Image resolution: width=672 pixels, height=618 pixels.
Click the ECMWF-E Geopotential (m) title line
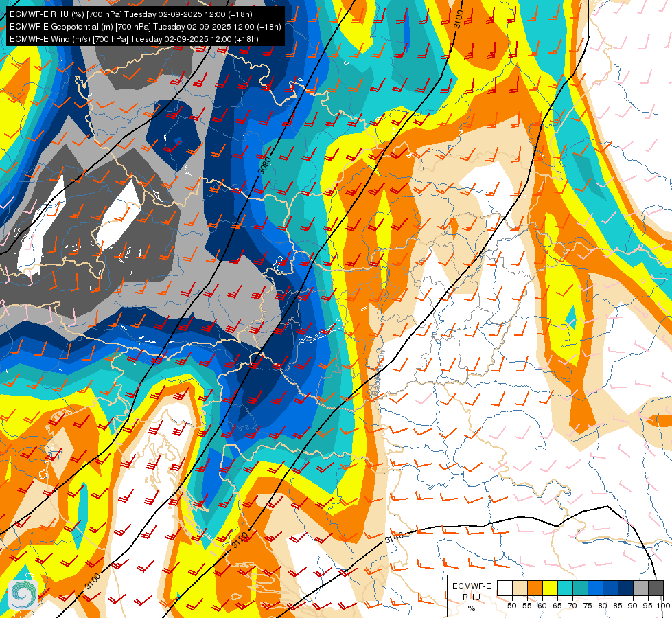(146, 27)
